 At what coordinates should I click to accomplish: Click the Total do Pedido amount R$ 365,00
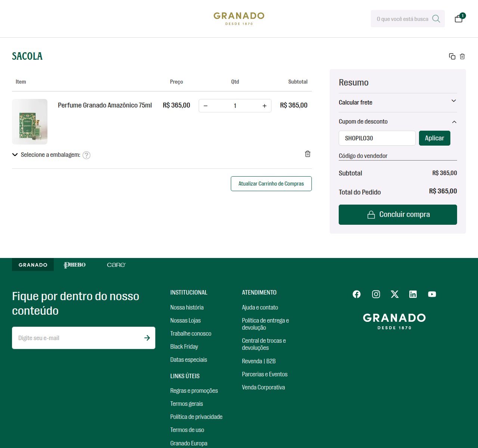click(443, 191)
